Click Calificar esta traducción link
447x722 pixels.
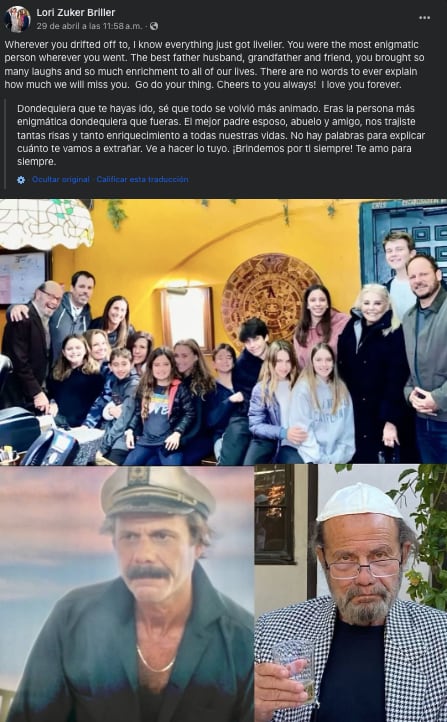[142, 180]
